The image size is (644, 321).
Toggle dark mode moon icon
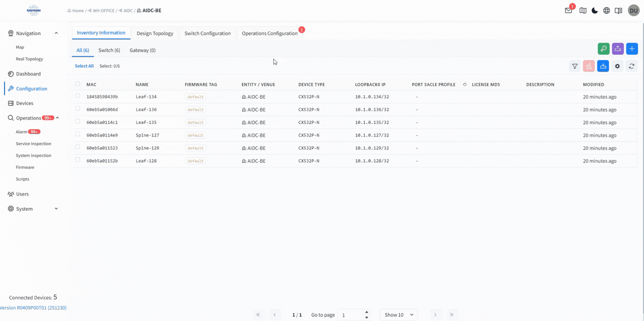tap(595, 11)
